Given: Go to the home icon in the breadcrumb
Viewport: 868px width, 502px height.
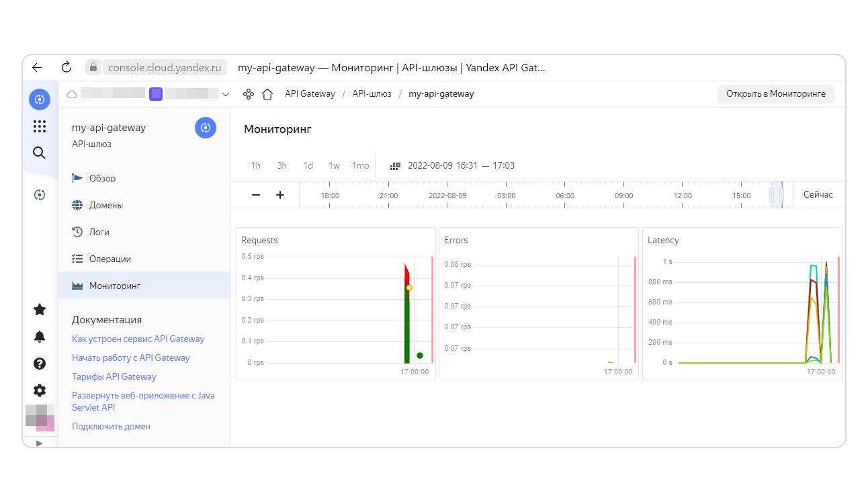Looking at the screenshot, I should point(267,94).
